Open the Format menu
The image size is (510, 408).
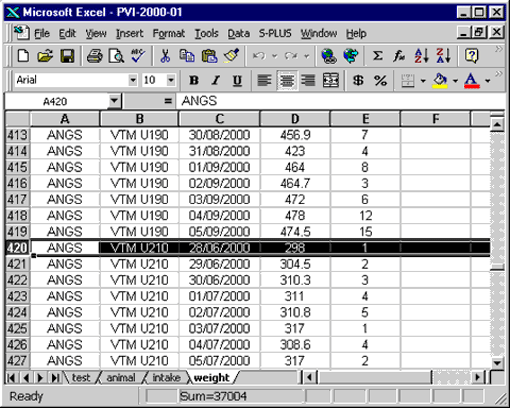pyautogui.click(x=169, y=33)
